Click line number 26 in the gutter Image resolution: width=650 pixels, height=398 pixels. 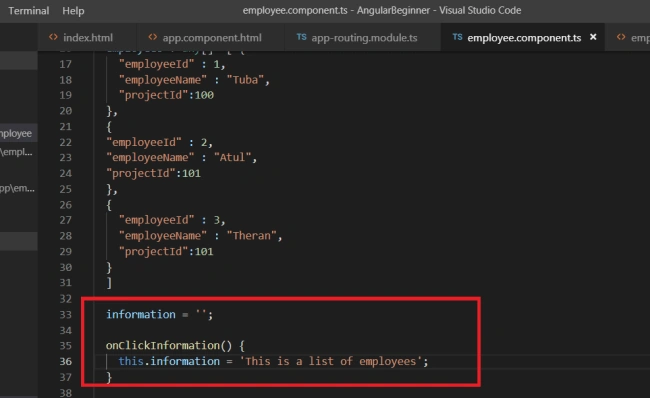tap(65, 205)
